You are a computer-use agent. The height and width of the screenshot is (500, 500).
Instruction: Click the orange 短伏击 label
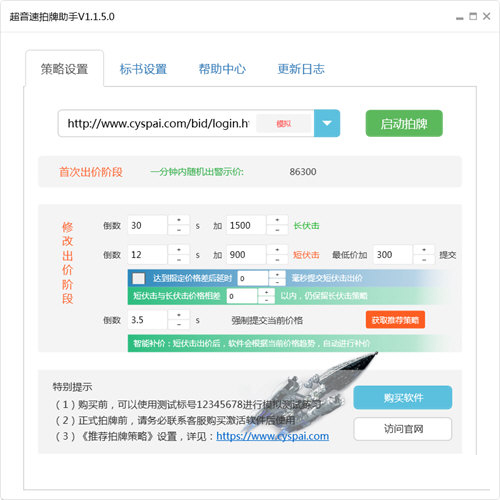pos(306,255)
